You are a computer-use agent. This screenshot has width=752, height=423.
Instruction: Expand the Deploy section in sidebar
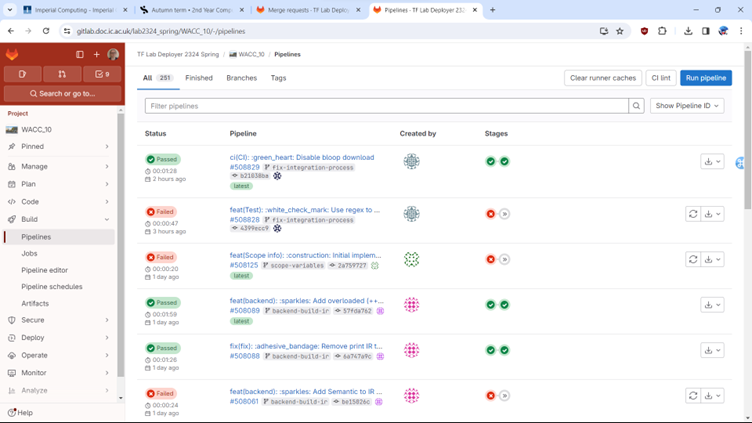click(60, 338)
